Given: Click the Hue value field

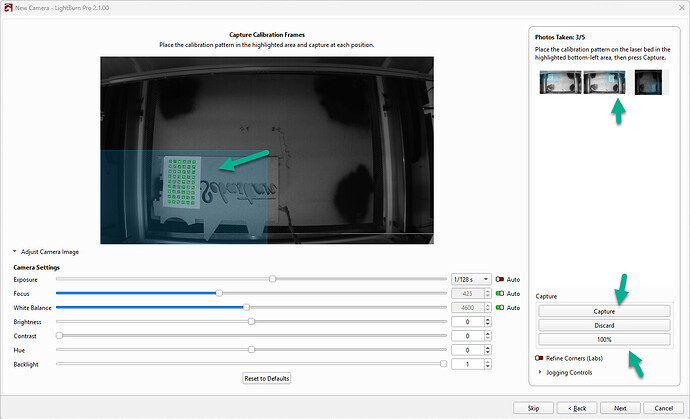Looking at the screenshot, I should 468,350.
